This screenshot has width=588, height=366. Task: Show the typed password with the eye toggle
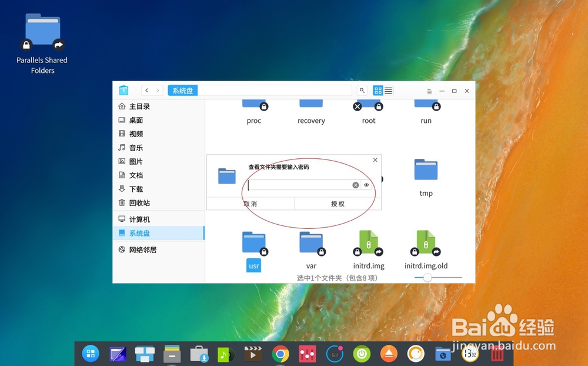tap(366, 185)
